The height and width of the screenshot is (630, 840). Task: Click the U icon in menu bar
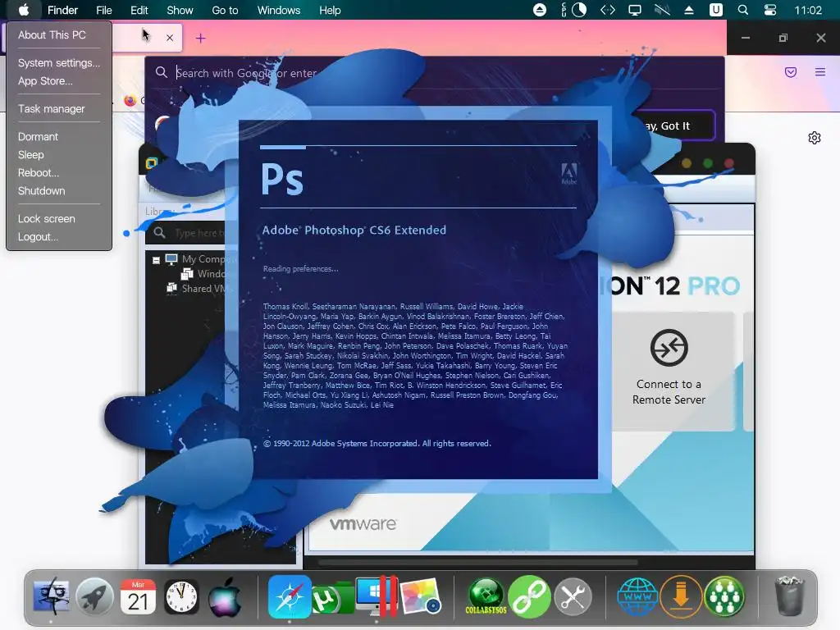point(715,10)
